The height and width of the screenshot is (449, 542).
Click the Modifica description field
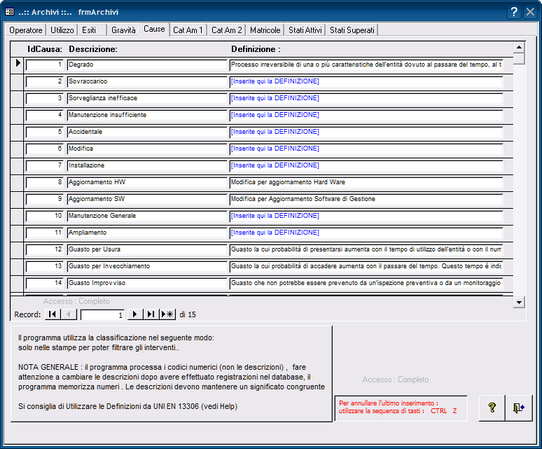(147, 149)
